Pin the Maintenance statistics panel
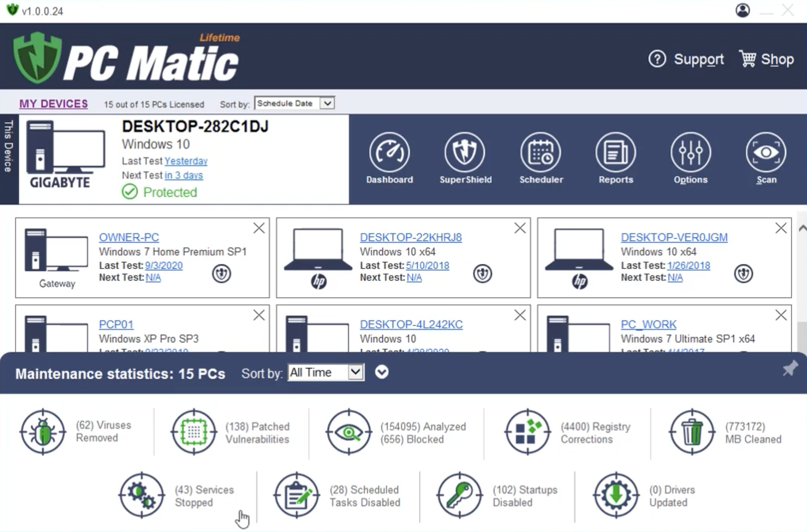 tap(790, 369)
